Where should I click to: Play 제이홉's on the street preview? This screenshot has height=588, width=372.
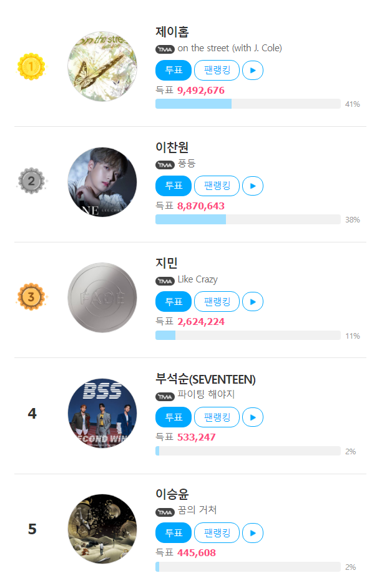(x=253, y=70)
